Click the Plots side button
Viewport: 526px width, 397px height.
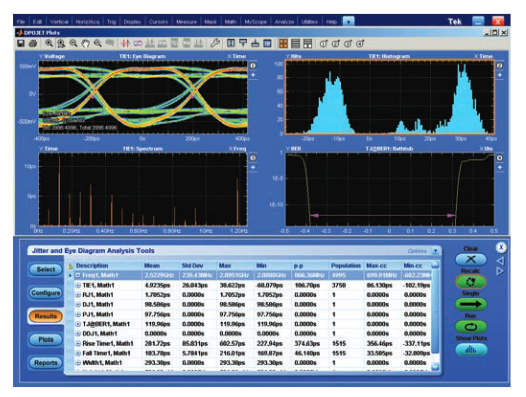pyautogui.click(x=46, y=339)
